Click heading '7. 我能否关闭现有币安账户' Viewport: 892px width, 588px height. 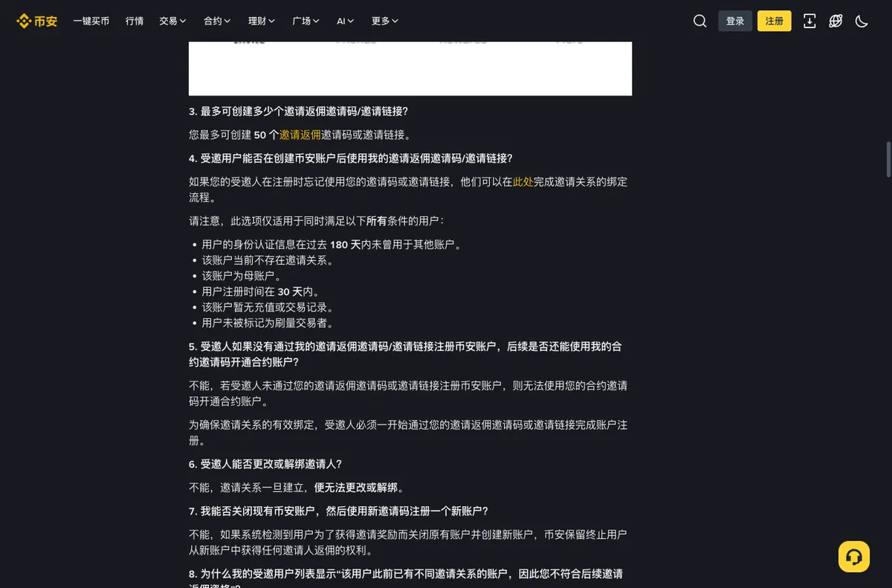[339, 511]
